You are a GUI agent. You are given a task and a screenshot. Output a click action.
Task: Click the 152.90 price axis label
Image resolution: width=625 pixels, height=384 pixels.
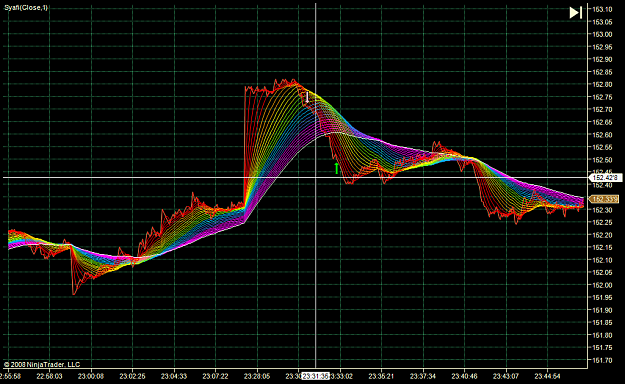pos(602,60)
